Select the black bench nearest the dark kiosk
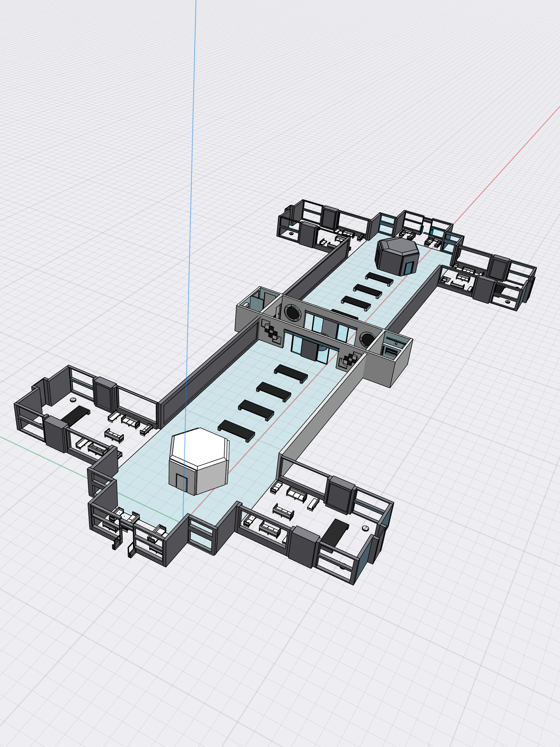The image size is (560, 747). coord(379,278)
